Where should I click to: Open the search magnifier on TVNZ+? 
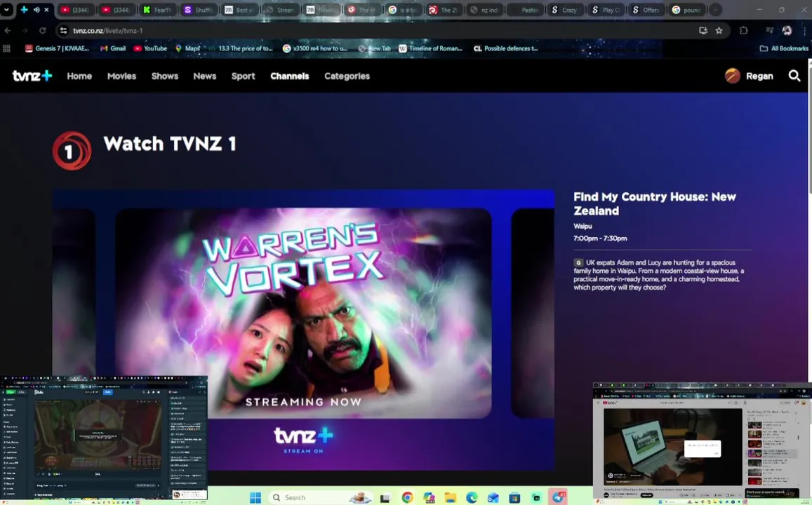click(x=794, y=76)
